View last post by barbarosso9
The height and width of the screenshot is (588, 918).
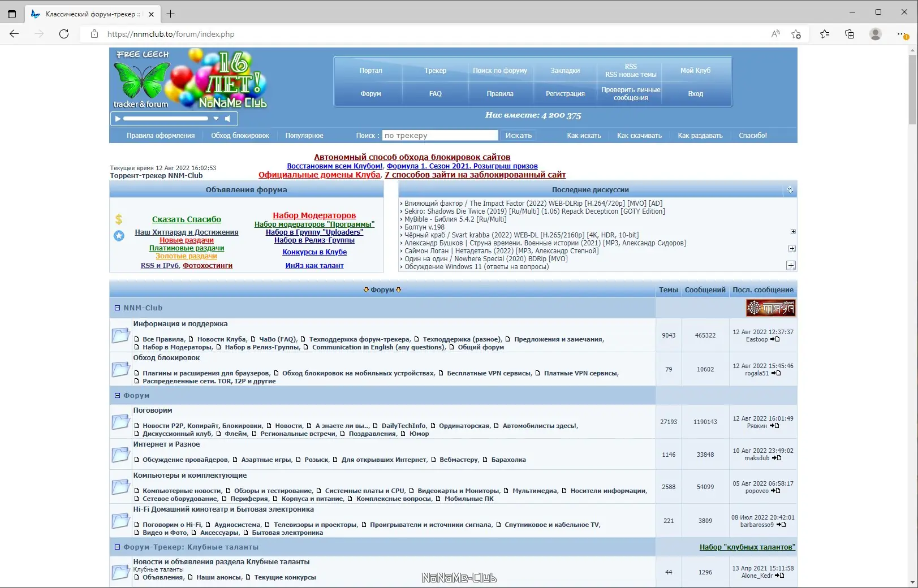782,525
